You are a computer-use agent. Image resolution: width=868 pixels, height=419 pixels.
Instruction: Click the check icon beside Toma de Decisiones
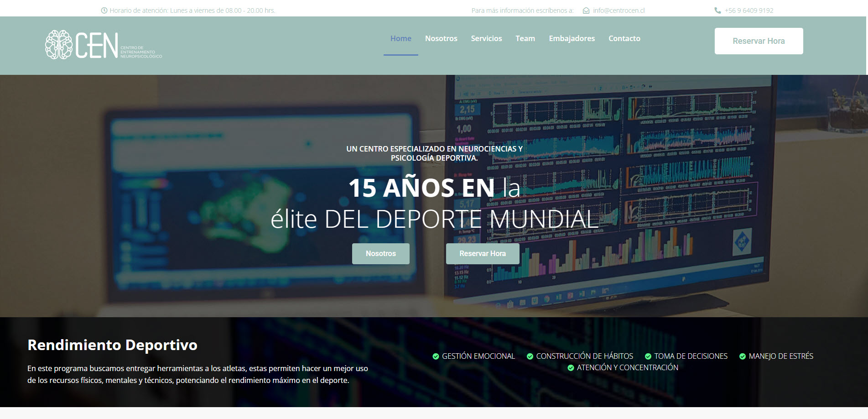coord(648,356)
